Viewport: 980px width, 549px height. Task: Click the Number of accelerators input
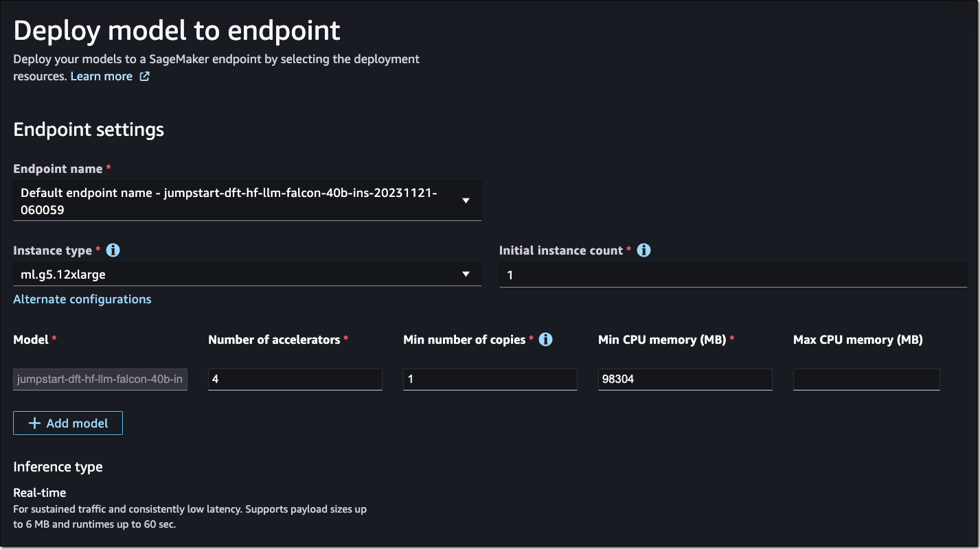pyautogui.click(x=295, y=379)
